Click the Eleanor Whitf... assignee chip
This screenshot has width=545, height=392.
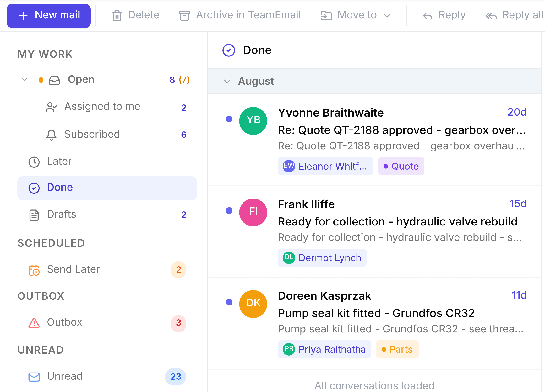tap(325, 166)
